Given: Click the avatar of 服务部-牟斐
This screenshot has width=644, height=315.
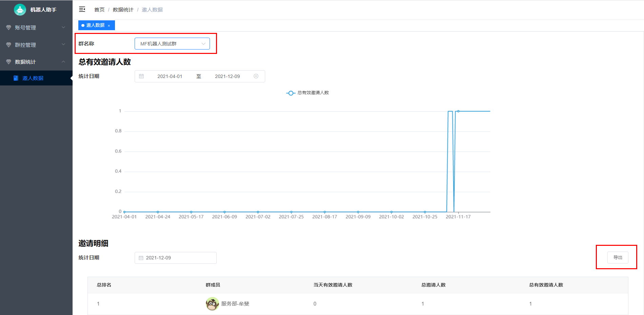Looking at the screenshot, I should pyautogui.click(x=212, y=304).
